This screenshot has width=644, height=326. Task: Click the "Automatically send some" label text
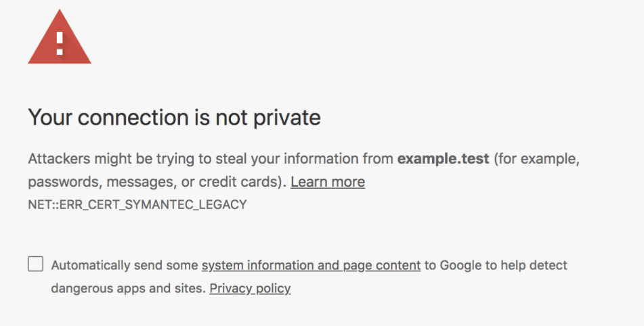pyautogui.click(x=125, y=265)
